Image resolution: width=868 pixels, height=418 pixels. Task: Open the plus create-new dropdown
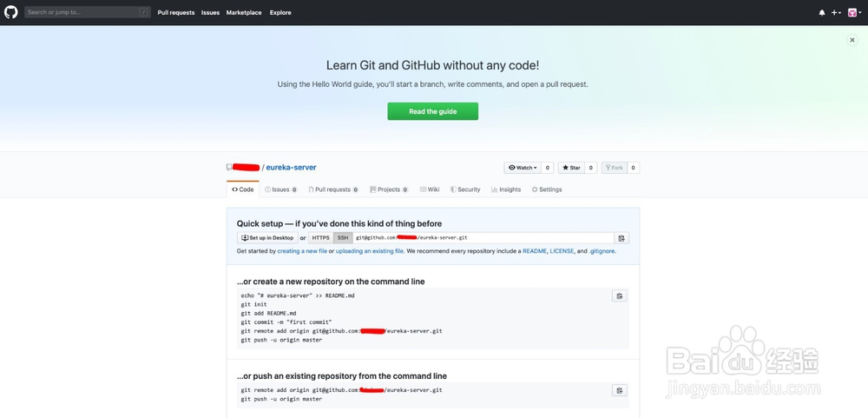pyautogui.click(x=836, y=13)
